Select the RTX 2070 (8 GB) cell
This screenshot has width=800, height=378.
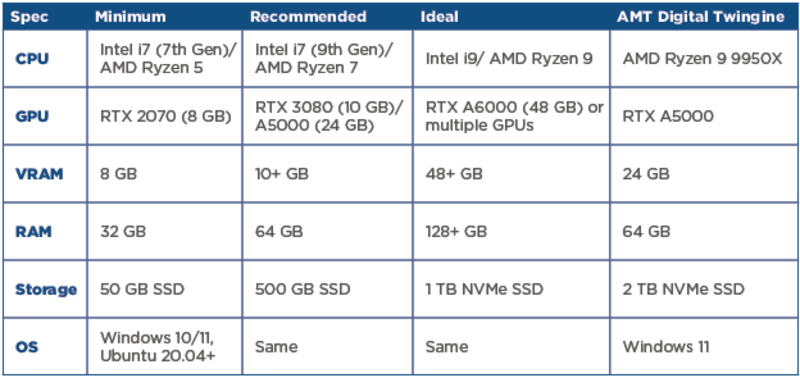[166, 116]
